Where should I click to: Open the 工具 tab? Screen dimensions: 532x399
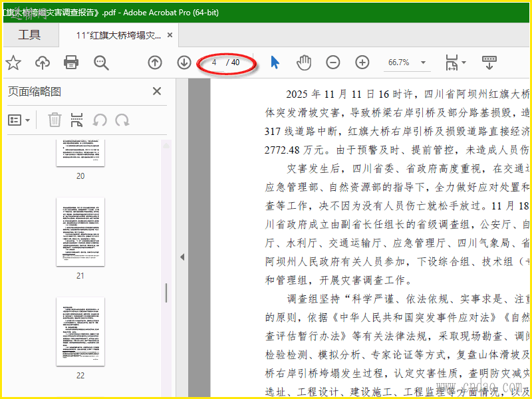[29, 35]
